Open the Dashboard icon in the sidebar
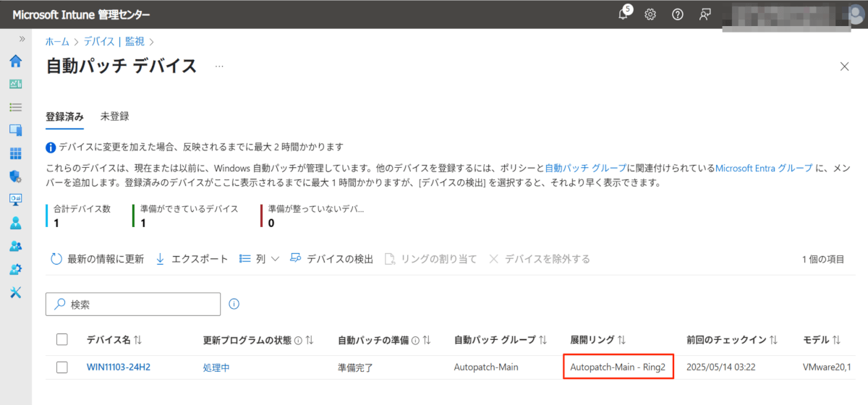 pyautogui.click(x=15, y=84)
